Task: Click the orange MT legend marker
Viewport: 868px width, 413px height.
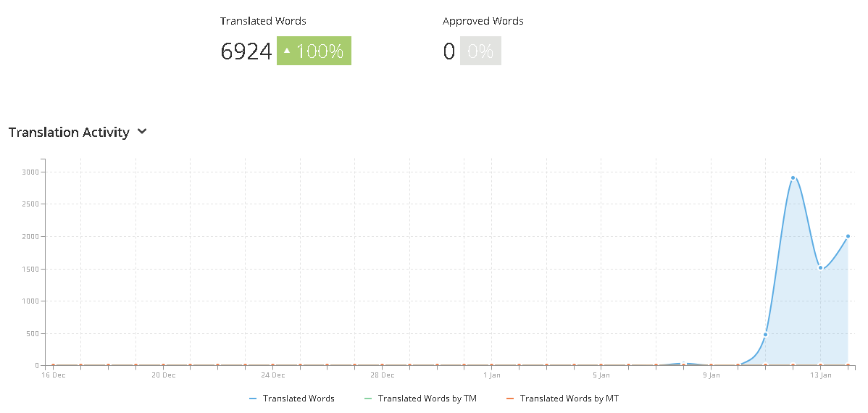Action: [509, 399]
